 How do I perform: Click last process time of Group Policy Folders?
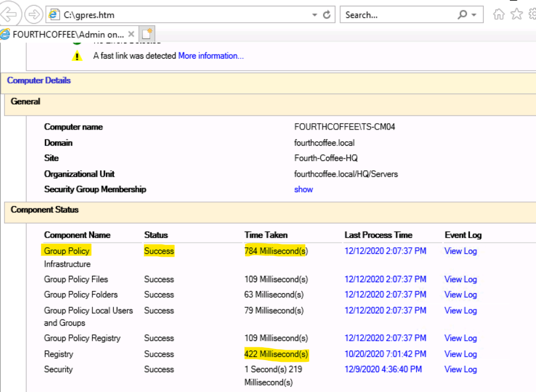(x=385, y=294)
